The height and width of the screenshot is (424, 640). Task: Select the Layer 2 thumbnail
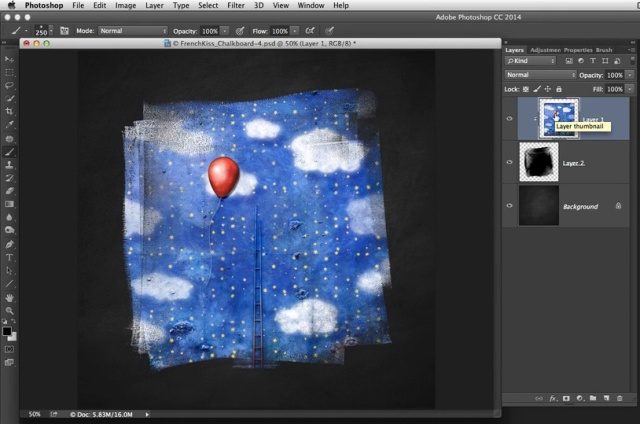point(539,162)
